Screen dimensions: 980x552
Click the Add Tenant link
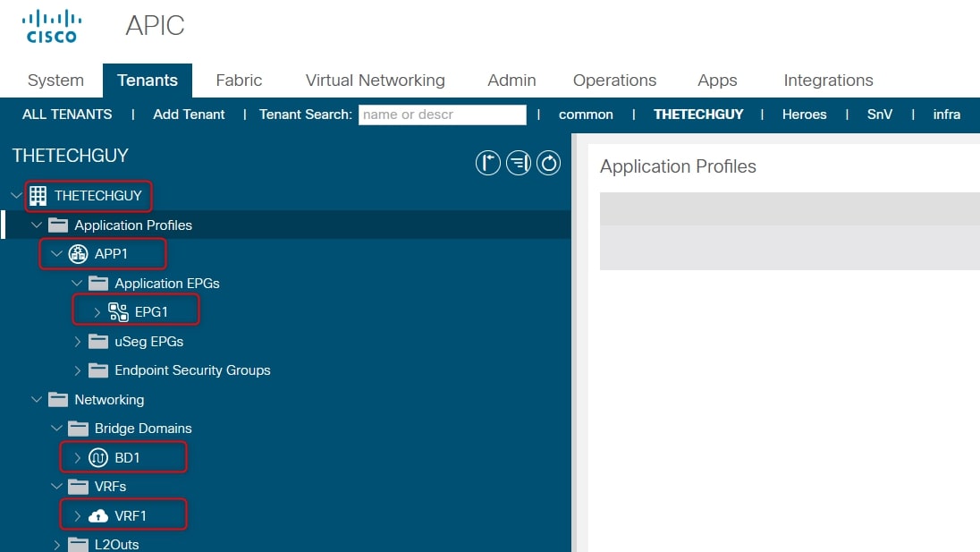189,115
